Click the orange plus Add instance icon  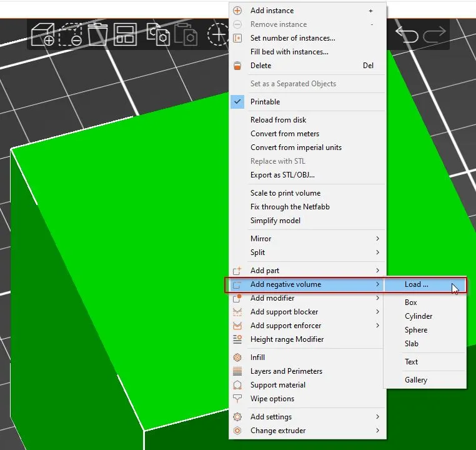pyautogui.click(x=237, y=11)
